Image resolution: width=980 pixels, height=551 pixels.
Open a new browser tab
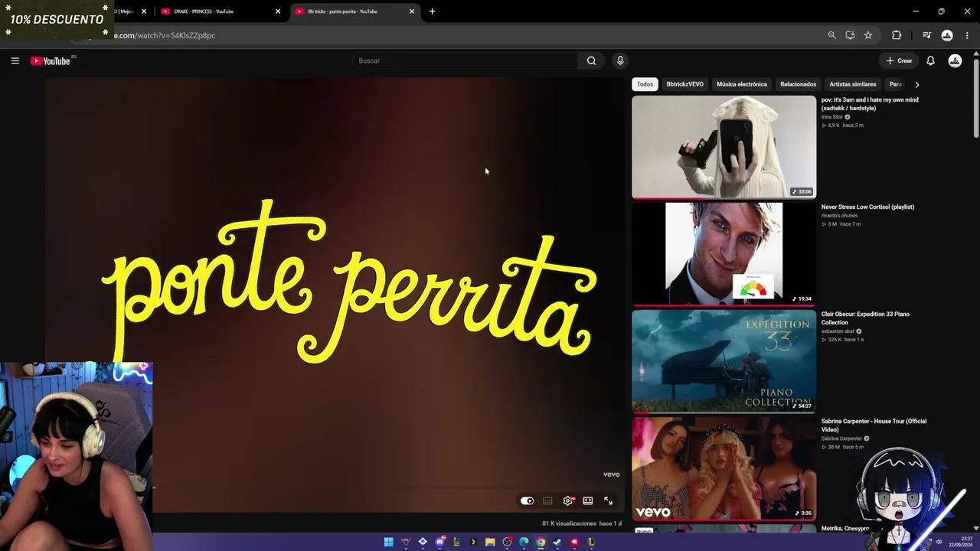(x=432, y=11)
